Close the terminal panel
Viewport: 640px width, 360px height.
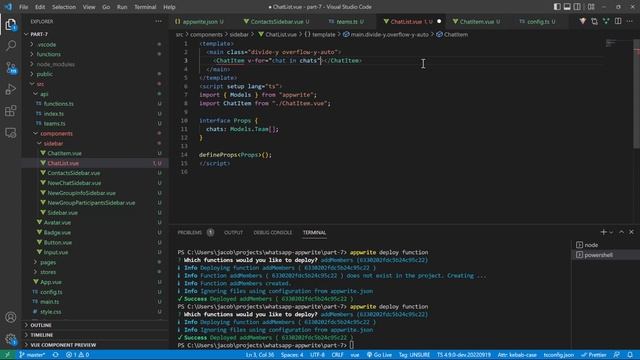click(x=631, y=232)
